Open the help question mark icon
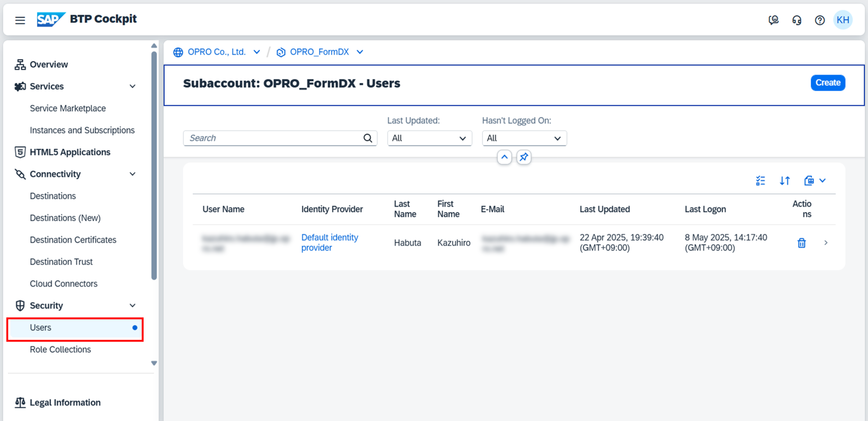Image resolution: width=868 pixels, height=421 pixels. pos(819,20)
